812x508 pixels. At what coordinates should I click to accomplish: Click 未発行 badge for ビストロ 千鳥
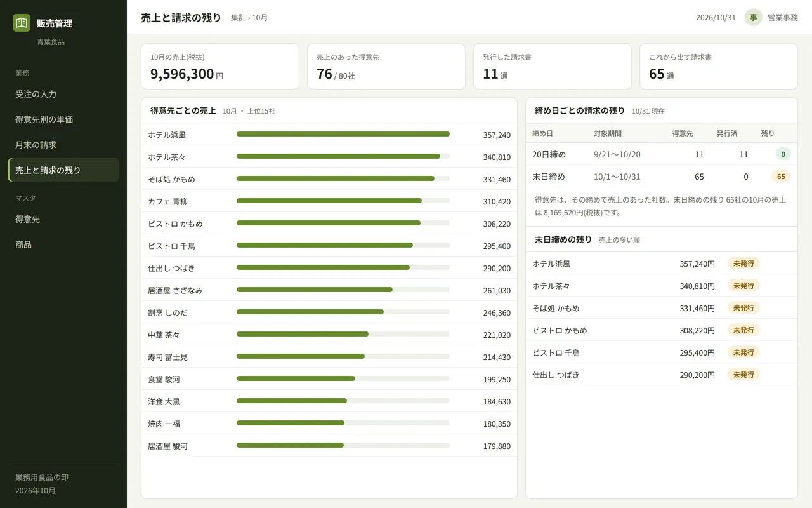tap(743, 352)
